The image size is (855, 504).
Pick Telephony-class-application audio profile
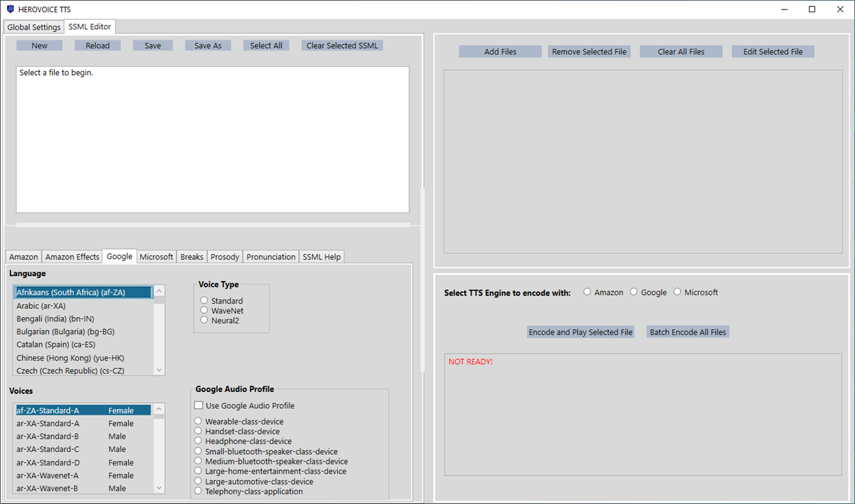(197, 491)
